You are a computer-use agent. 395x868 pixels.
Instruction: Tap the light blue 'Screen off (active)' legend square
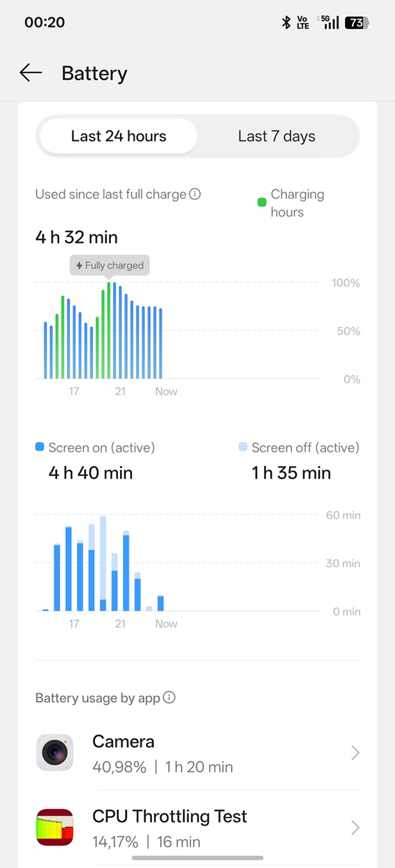(243, 447)
